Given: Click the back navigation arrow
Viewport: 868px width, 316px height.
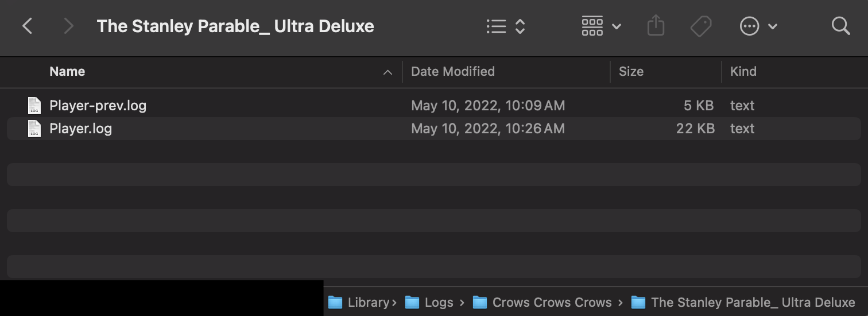Looking at the screenshot, I should tap(27, 26).
